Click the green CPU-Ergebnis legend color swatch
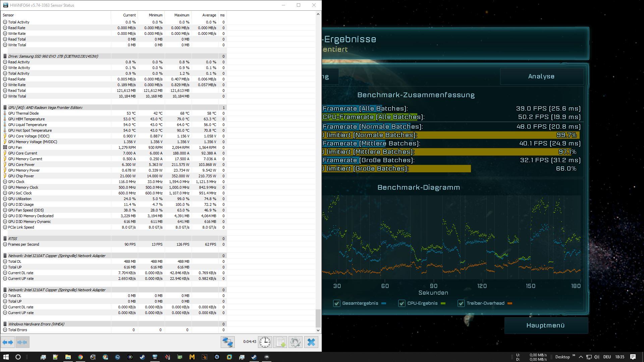 click(443, 303)
